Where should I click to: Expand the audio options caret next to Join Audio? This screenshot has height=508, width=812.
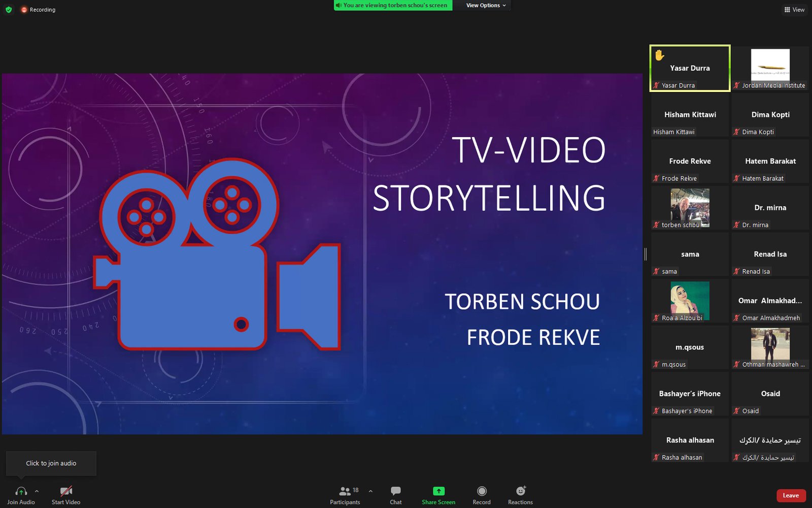click(x=37, y=491)
